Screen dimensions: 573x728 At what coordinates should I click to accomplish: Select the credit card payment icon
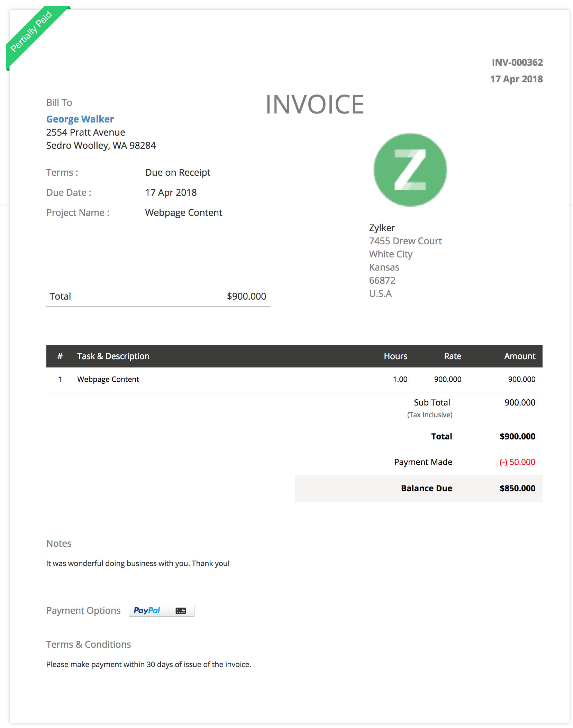click(181, 610)
